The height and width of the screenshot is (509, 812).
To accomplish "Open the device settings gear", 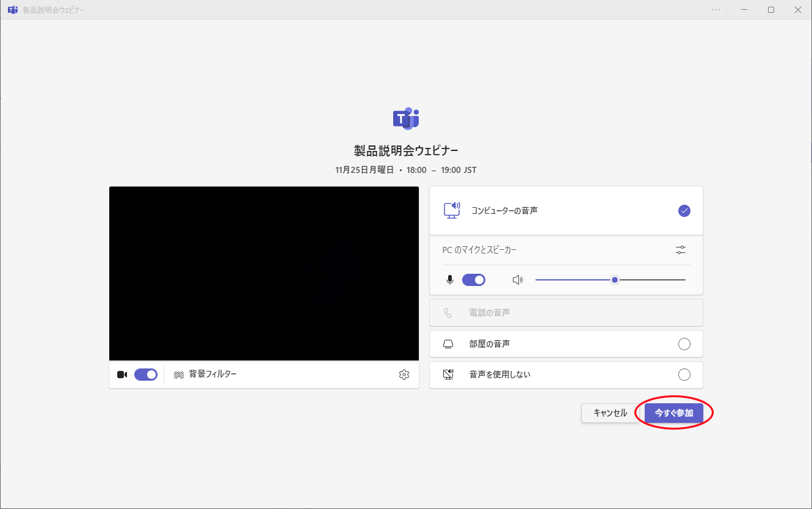I will click(404, 374).
